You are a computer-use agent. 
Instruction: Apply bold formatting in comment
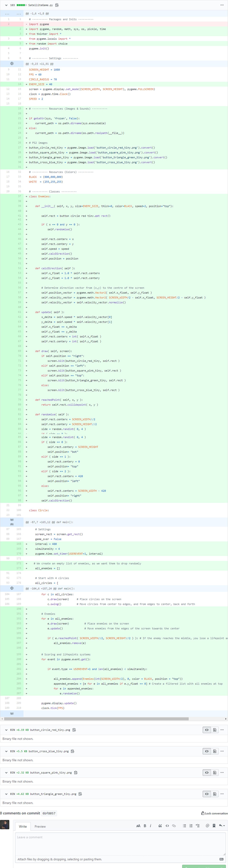pyautogui.click(x=145, y=826)
